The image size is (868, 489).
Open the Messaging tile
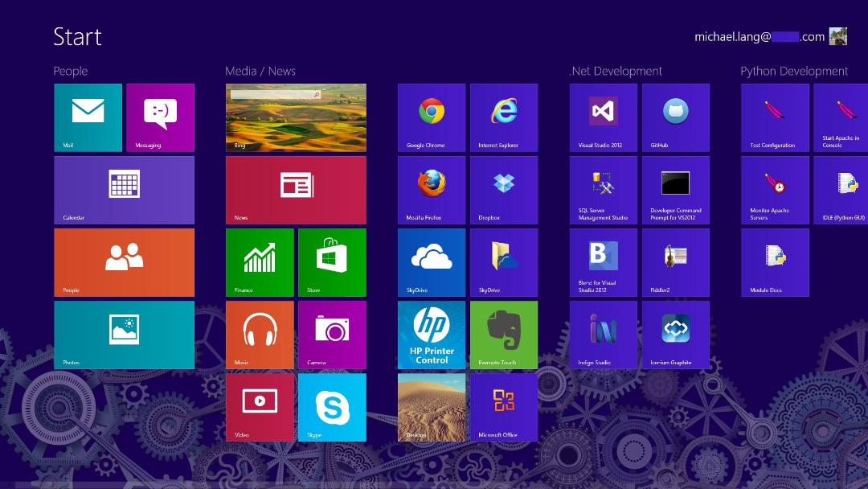(x=160, y=117)
